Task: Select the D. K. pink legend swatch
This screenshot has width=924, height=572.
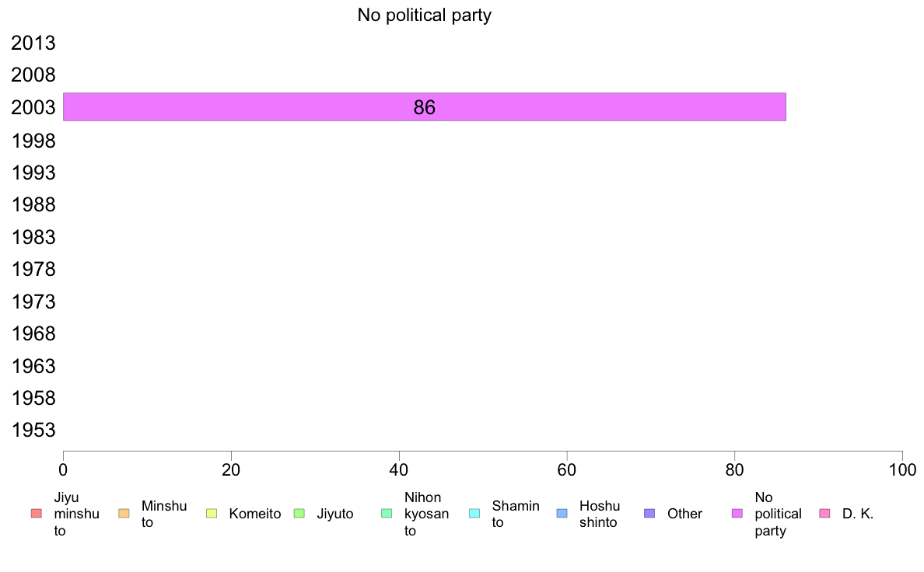Action: tap(825, 514)
